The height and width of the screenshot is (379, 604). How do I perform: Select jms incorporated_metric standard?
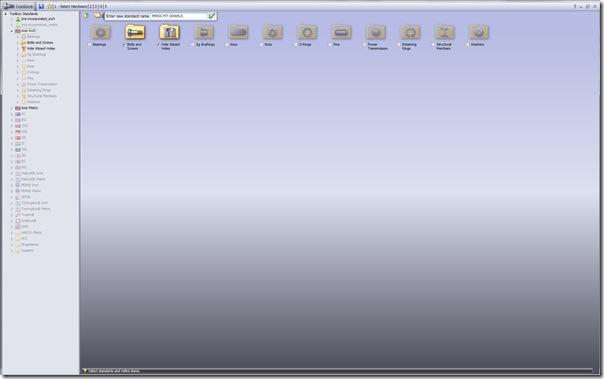coord(39,25)
